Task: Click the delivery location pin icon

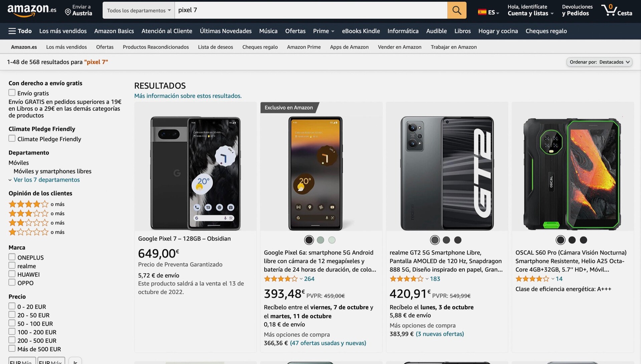Action: pyautogui.click(x=68, y=12)
